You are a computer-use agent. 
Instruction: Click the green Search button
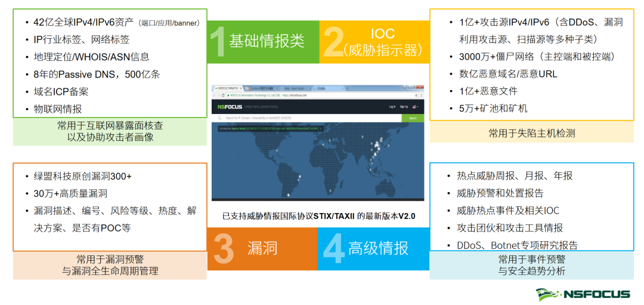413,118
